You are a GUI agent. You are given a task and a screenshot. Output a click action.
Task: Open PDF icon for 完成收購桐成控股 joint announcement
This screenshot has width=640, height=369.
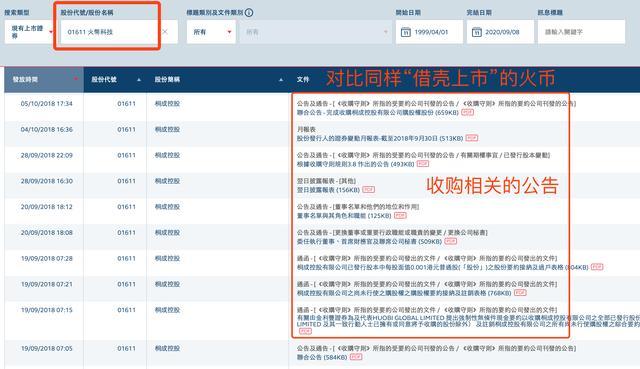(x=467, y=112)
